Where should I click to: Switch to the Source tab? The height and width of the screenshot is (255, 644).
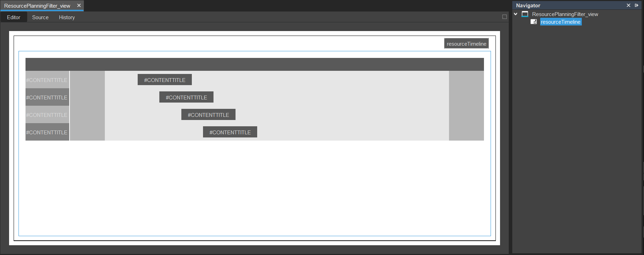pyautogui.click(x=40, y=17)
